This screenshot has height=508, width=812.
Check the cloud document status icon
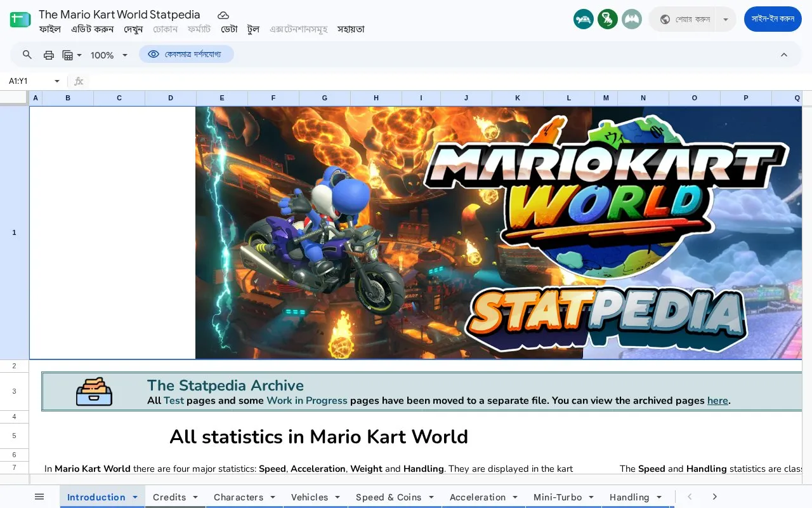[223, 15]
